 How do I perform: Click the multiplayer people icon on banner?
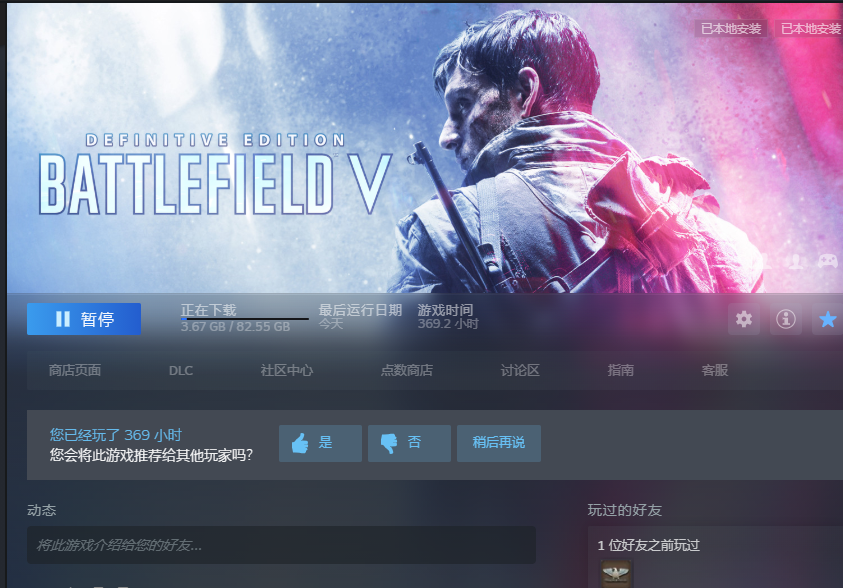(796, 262)
